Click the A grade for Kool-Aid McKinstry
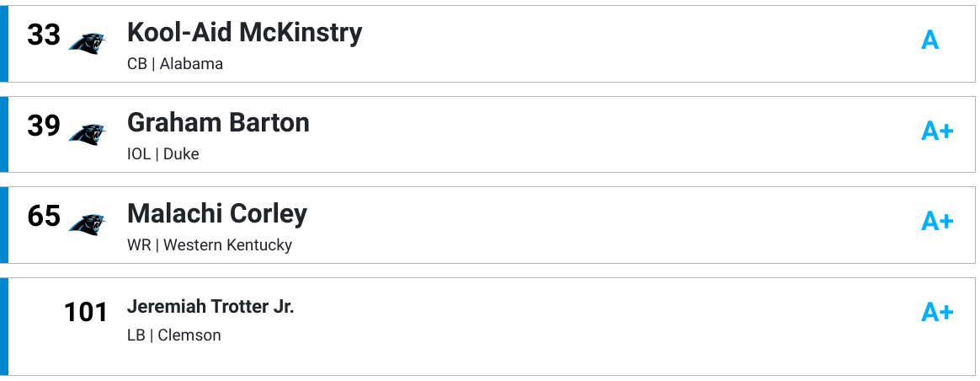The image size is (980, 381). 930,40
